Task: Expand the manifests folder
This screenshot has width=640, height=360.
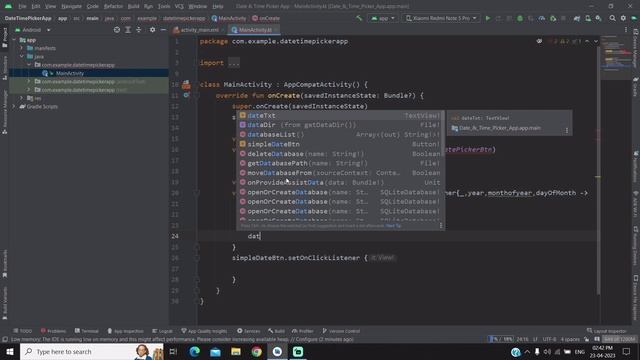Action: pos(22,48)
